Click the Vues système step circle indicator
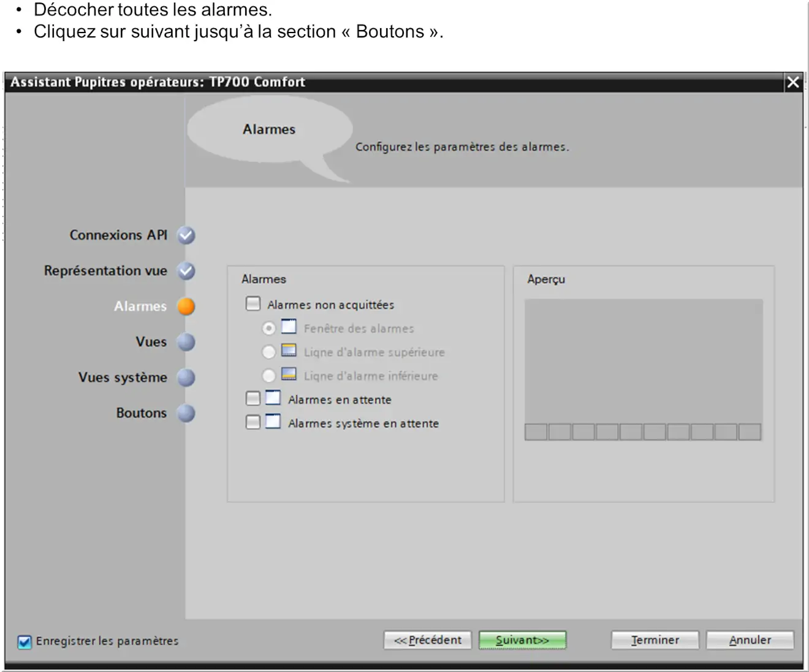 pos(186,378)
